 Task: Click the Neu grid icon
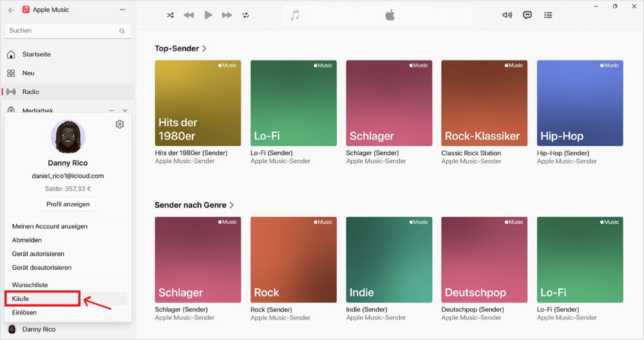[x=11, y=73]
